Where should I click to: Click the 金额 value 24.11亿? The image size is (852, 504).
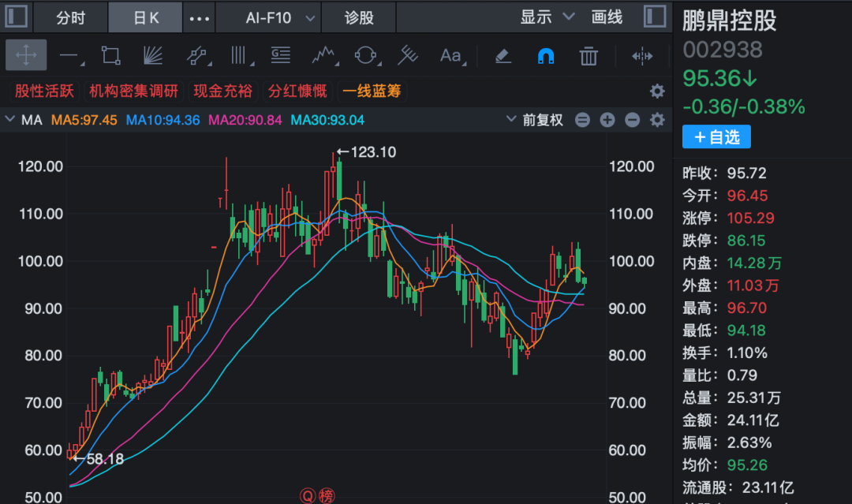coord(753,420)
